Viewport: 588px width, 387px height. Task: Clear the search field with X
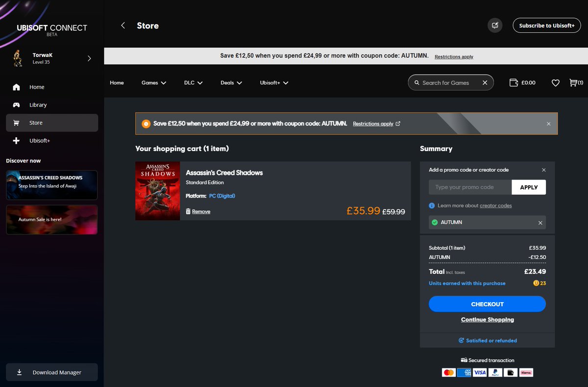[485, 83]
